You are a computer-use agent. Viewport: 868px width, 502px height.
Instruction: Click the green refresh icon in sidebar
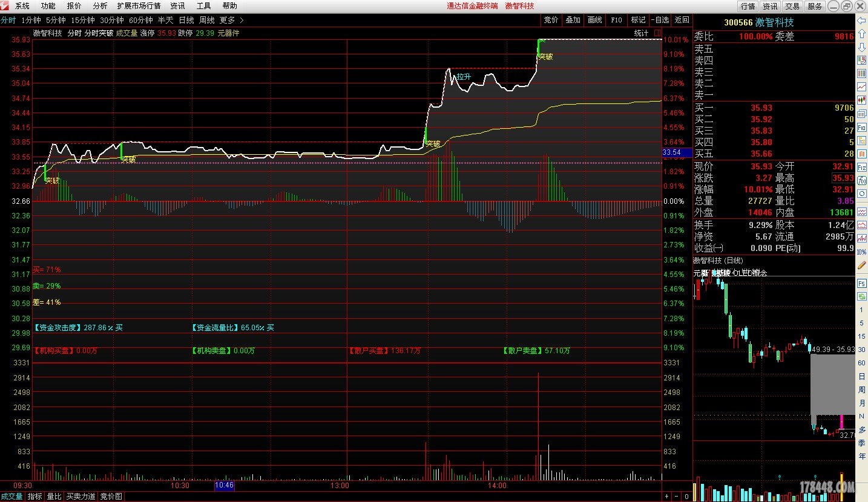coord(861,296)
